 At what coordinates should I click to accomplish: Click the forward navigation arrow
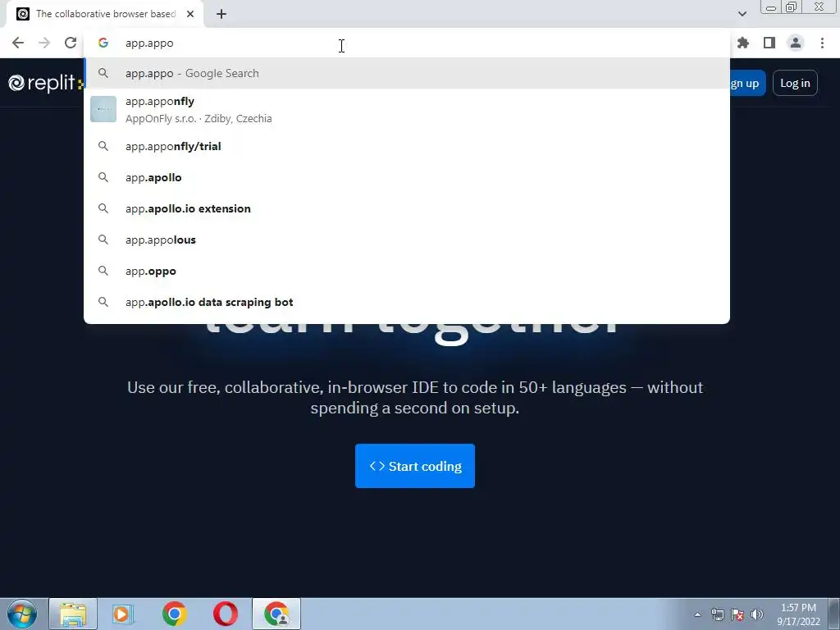(44, 43)
